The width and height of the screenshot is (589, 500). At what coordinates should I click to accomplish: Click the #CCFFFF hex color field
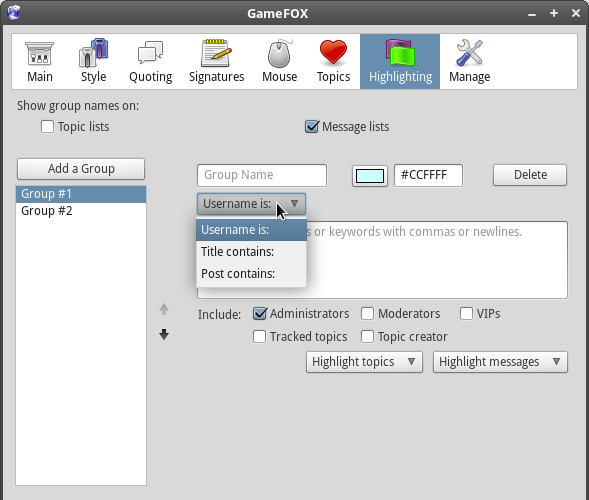[x=428, y=175]
